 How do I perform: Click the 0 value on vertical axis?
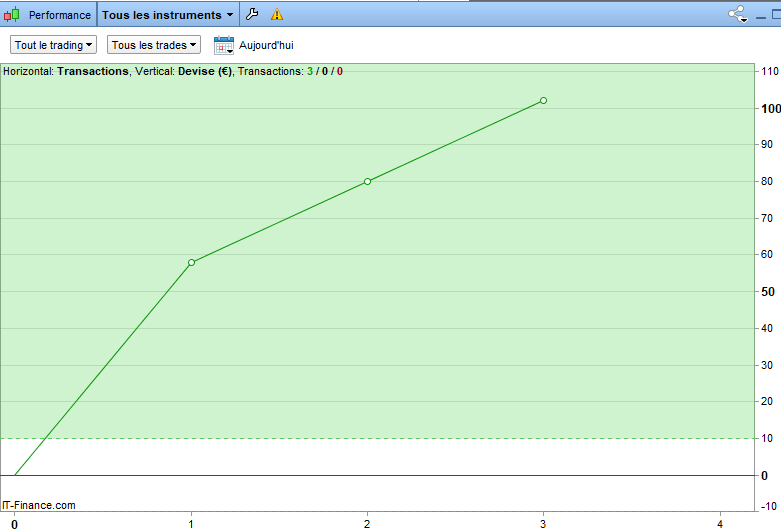pos(765,476)
